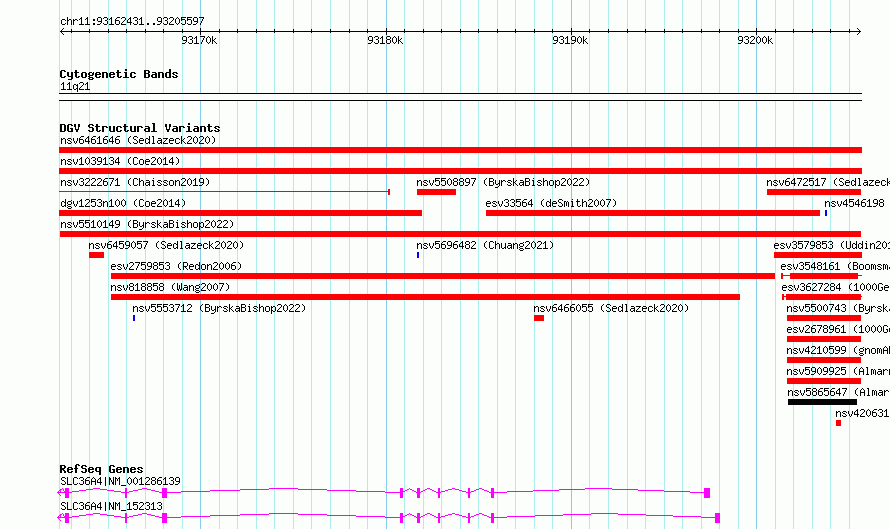Open the nsv4546198 variant label

854,203
